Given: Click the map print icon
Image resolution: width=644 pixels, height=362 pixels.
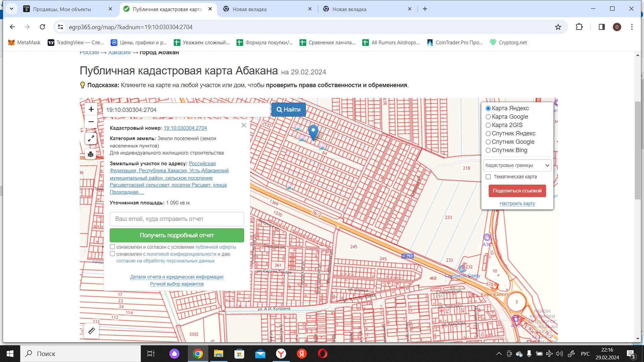Looking at the screenshot, I should click(x=91, y=154).
